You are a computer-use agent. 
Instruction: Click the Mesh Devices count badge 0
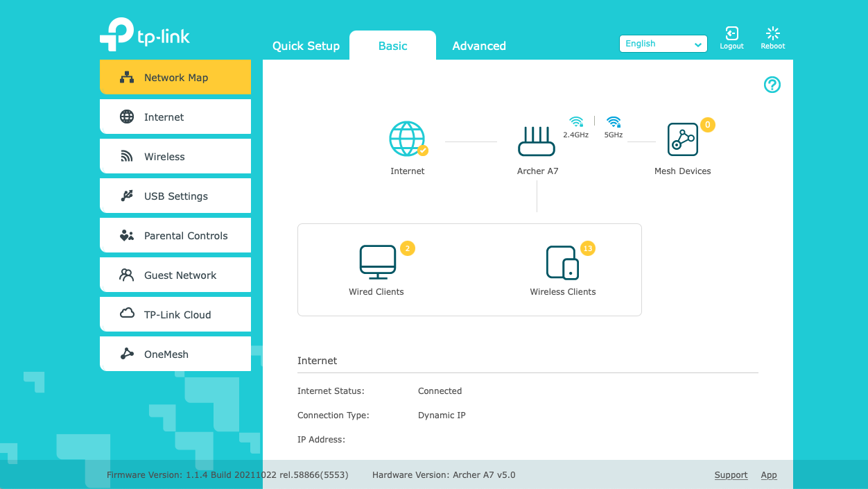click(x=707, y=125)
